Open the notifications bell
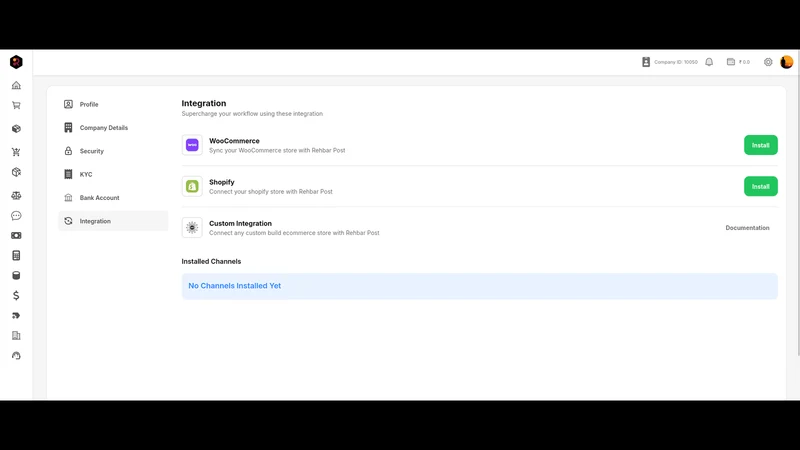The height and width of the screenshot is (450, 800). pos(709,62)
